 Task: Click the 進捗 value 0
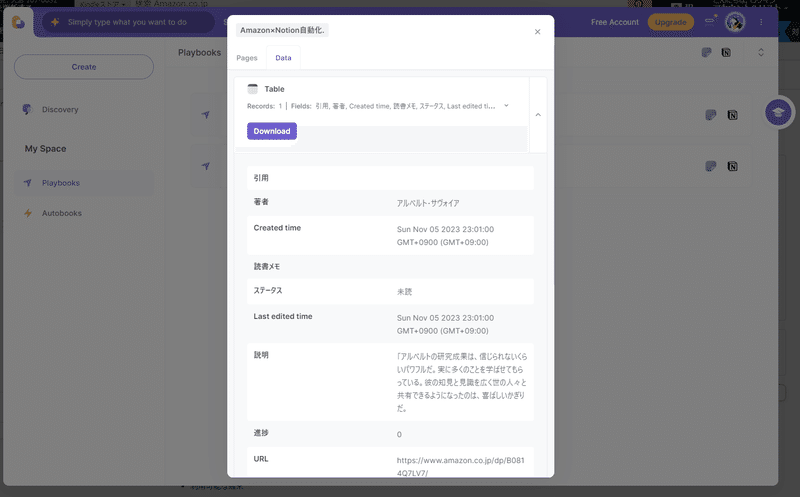[399, 434]
